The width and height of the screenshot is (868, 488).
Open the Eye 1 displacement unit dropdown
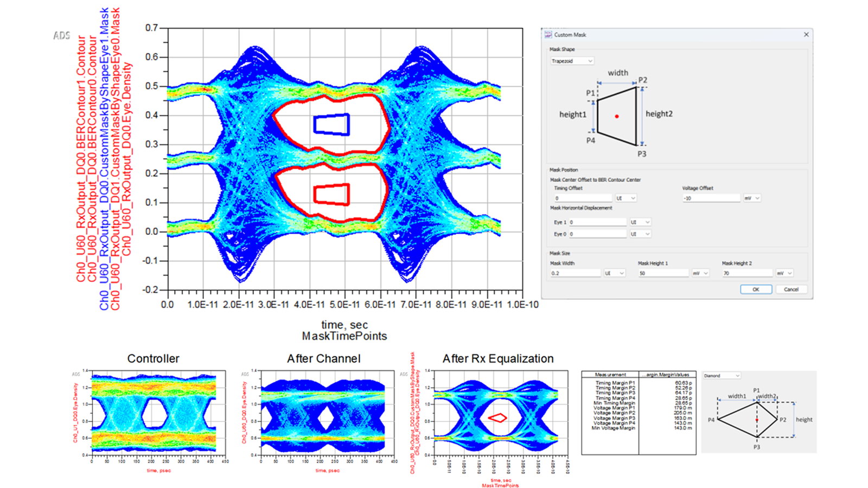click(x=640, y=222)
